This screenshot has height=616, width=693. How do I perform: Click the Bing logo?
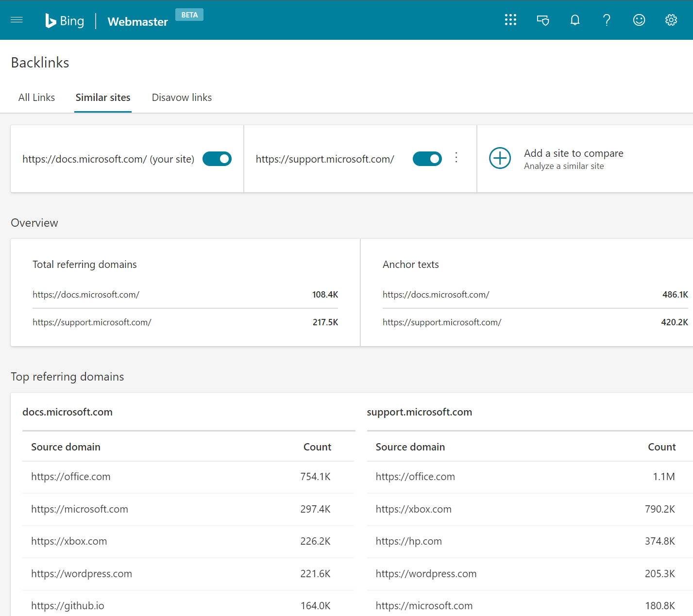click(65, 21)
